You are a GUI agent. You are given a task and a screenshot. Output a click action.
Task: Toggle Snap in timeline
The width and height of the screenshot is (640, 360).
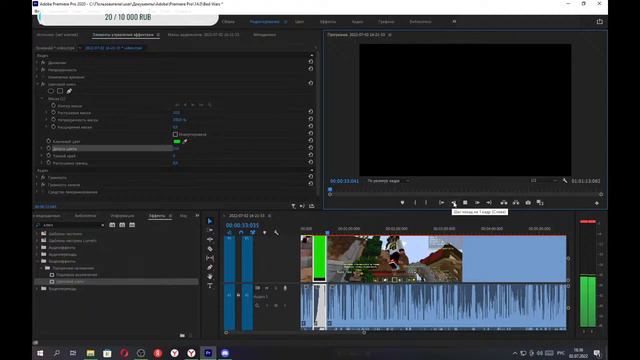click(241, 233)
